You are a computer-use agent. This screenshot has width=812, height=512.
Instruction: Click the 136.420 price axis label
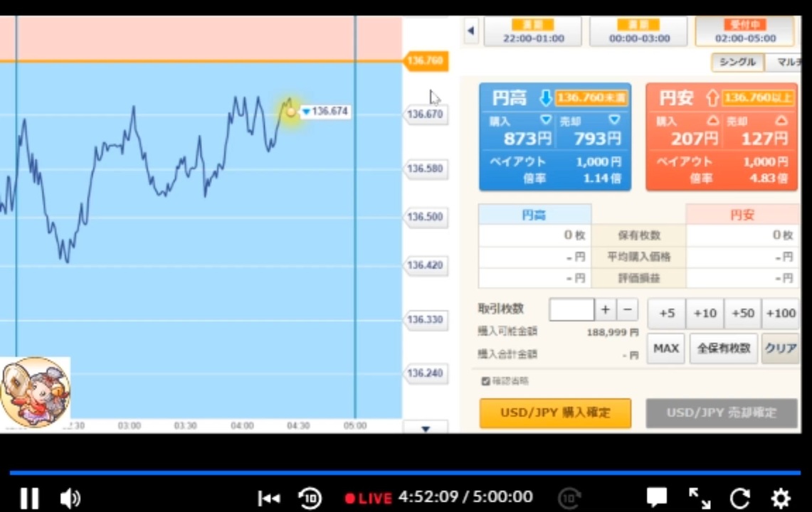425,265
